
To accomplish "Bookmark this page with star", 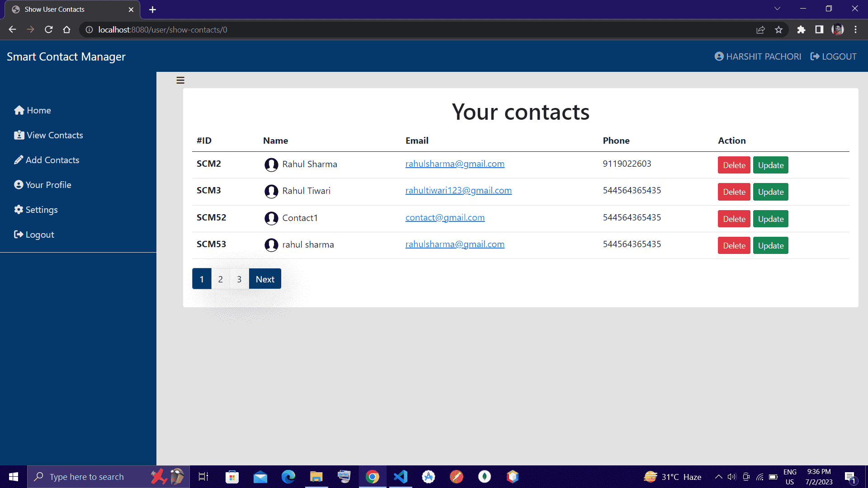I will (x=778, y=29).
